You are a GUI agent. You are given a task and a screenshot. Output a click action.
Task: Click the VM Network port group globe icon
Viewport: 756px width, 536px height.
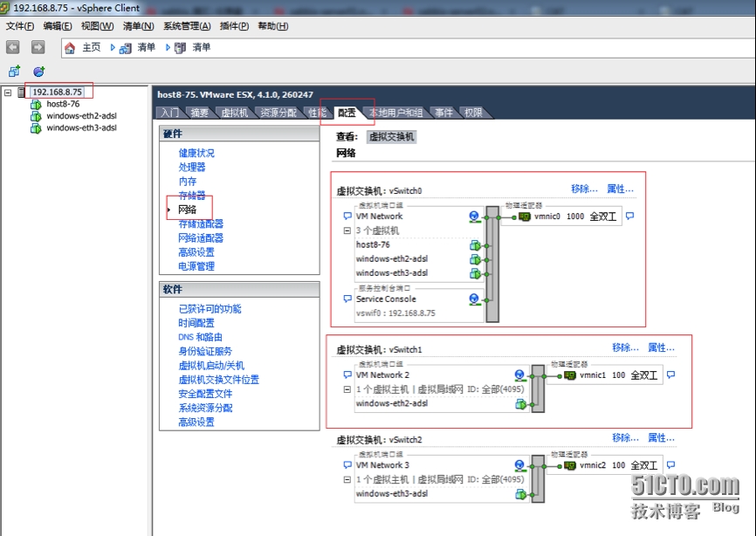coord(474,216)
